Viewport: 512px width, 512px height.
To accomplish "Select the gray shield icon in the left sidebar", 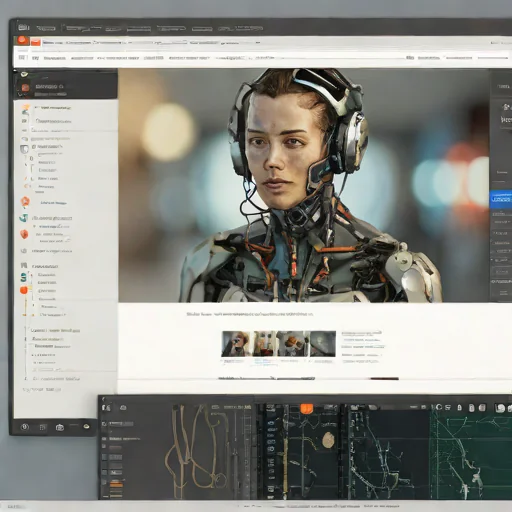I will (x=24, y=149).
